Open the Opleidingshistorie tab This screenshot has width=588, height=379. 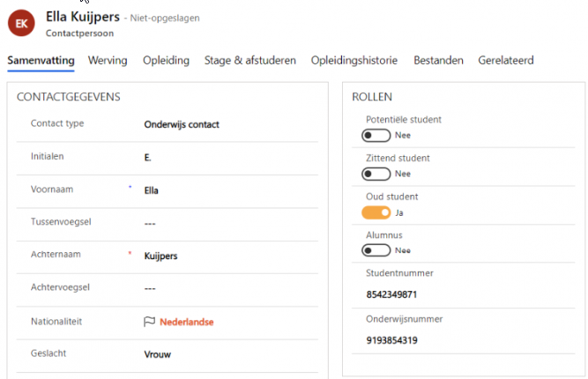click(354, 60)
